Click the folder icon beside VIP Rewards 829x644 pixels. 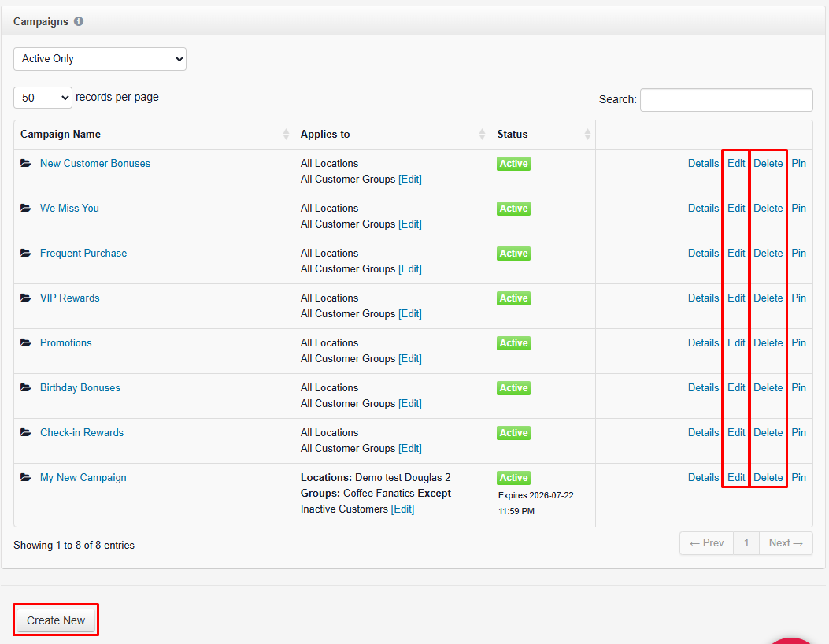tap(25, 298)
